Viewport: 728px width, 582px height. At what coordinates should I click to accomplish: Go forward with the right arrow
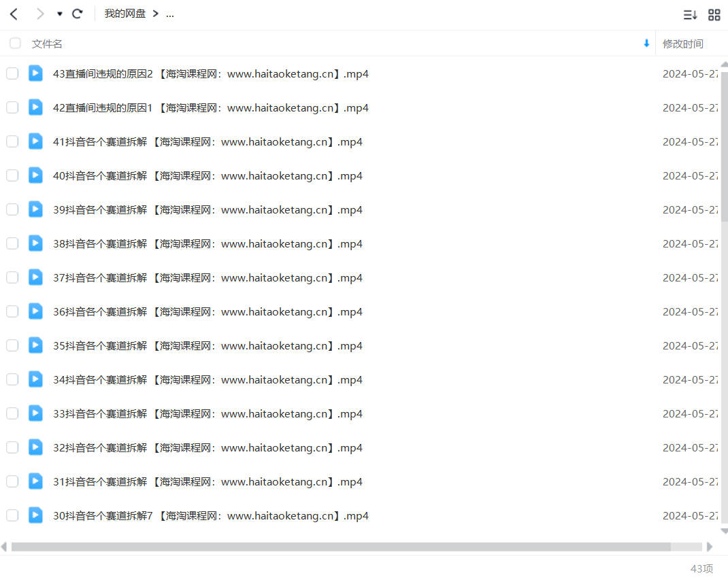click(x=40, y=14)
